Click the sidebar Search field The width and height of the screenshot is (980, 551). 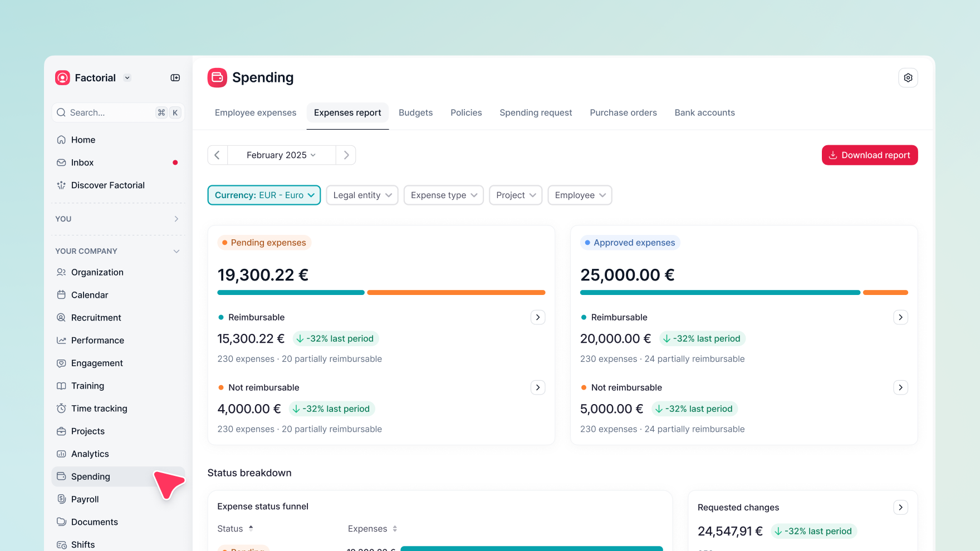point(118,113)
